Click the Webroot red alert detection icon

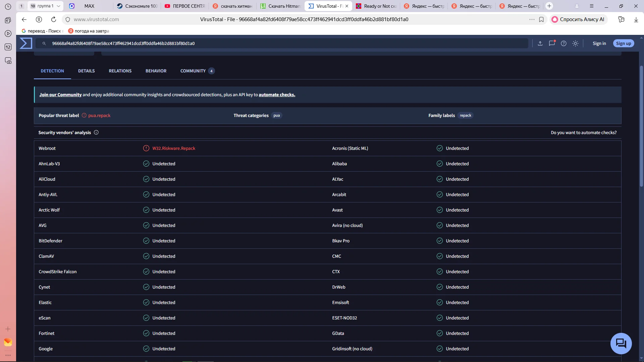coord(146,148)
